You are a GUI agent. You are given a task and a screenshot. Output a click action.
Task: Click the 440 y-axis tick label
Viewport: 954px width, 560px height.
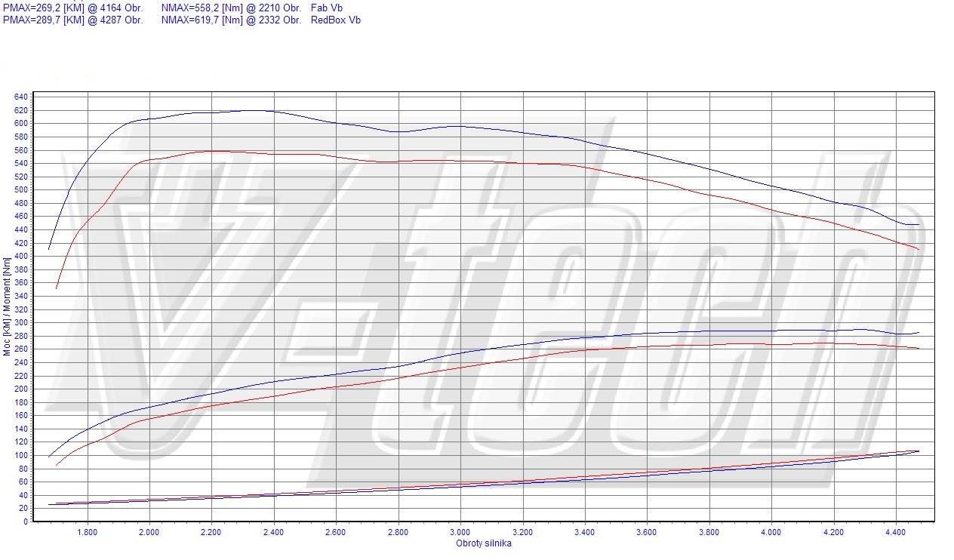[x=20, y=229]
